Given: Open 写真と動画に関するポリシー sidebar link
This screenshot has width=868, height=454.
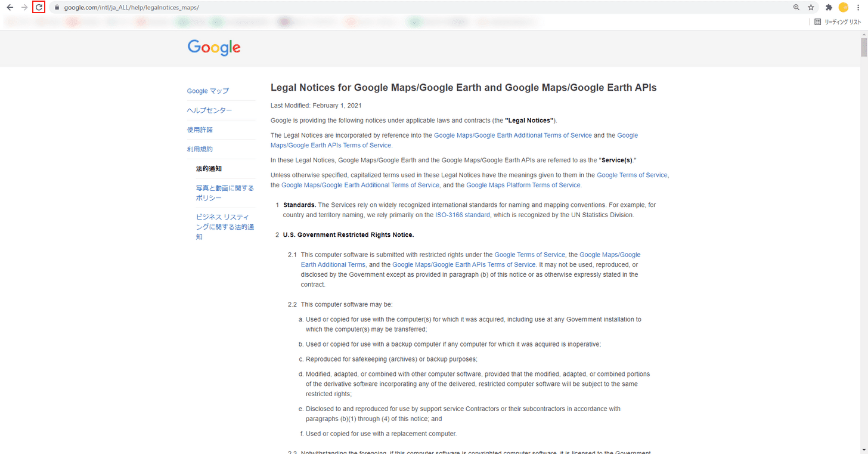Looking at the screenshot, I should [x=225, y=193].
